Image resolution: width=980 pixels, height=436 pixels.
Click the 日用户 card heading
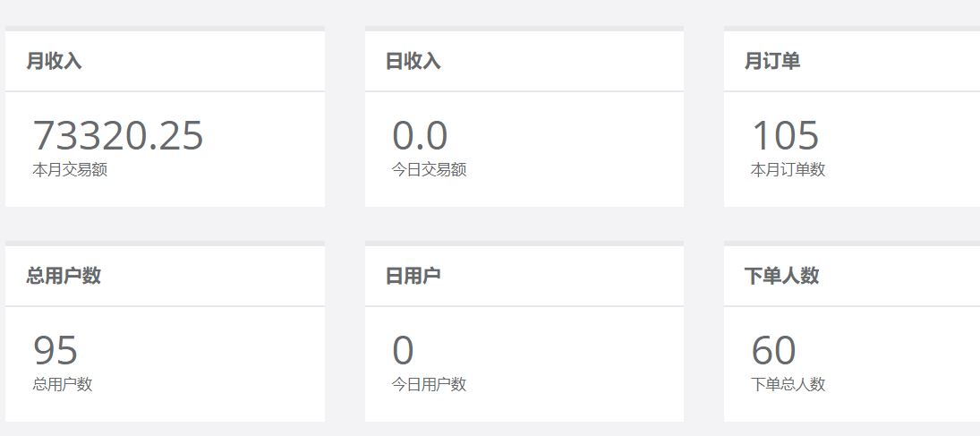[x=413, y=276]
